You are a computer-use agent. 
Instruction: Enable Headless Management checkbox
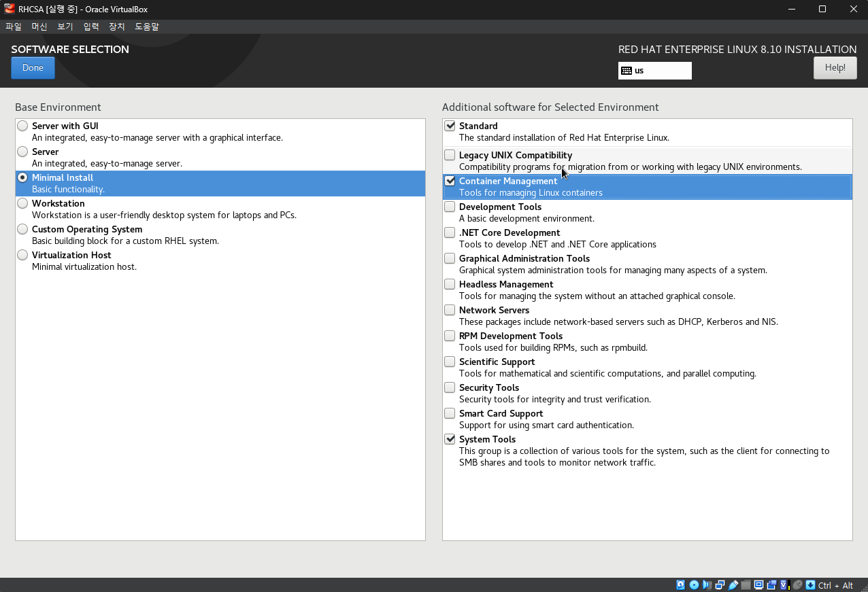click(x=450, y=284)
